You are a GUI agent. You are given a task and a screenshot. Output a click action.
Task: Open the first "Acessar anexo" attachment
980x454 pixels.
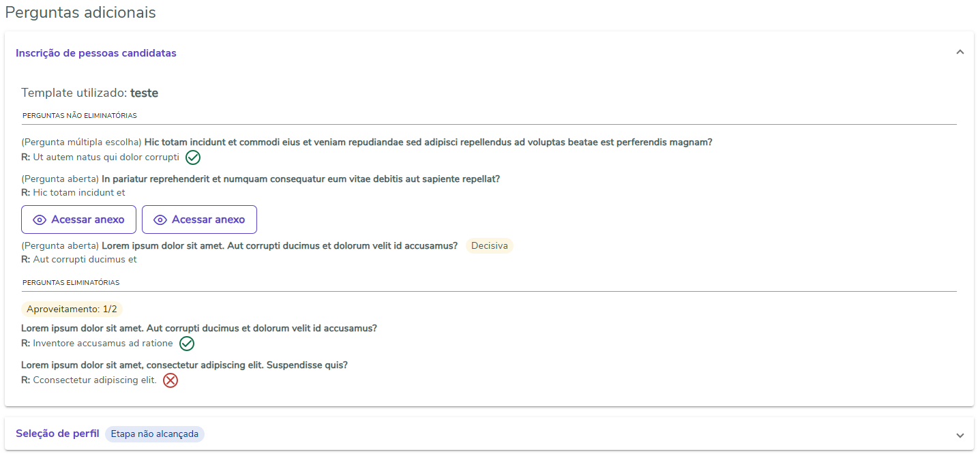coord(79,220)
